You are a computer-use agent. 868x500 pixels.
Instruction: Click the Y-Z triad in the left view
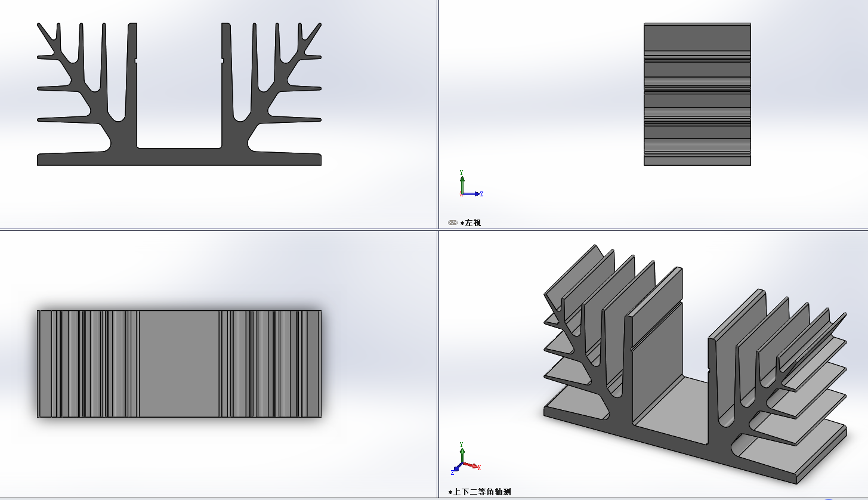[471, 184]
